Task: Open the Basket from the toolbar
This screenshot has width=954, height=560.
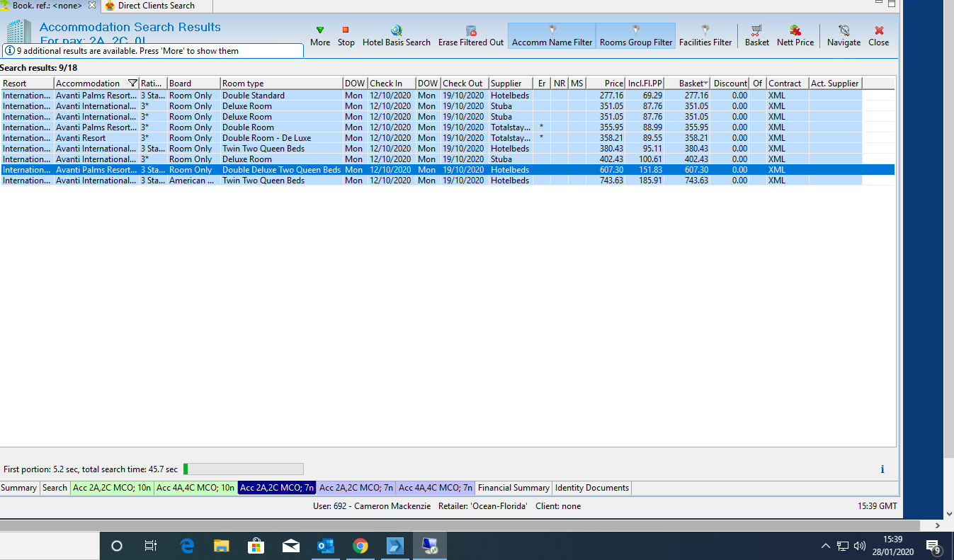Action: click(757, 36)
